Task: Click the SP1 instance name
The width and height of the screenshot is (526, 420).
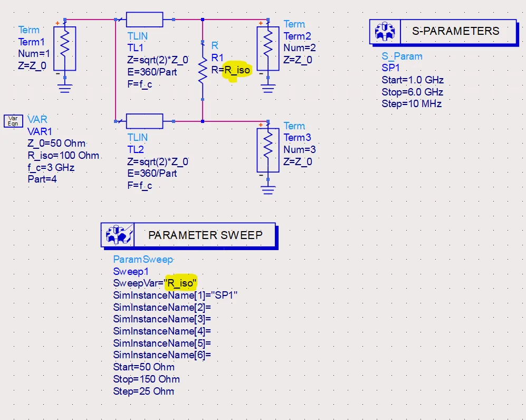Action: pos(390,68)
